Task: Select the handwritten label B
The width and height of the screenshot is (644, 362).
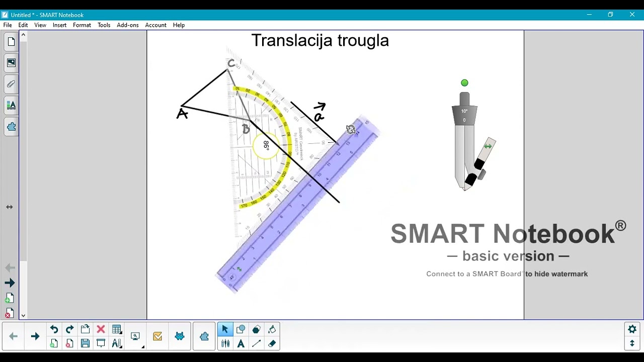Action: pyautogui.click(x=246, y=129)
